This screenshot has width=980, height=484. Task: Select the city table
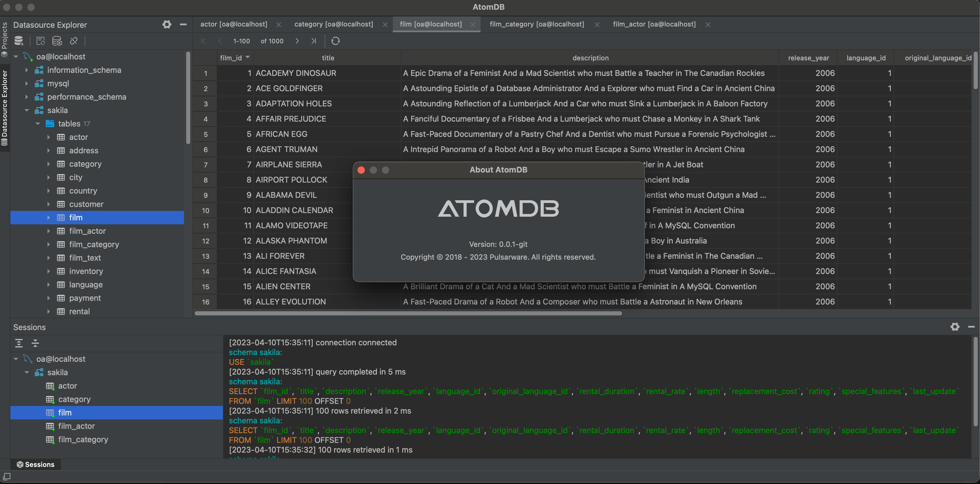click(x=76, y=177)
